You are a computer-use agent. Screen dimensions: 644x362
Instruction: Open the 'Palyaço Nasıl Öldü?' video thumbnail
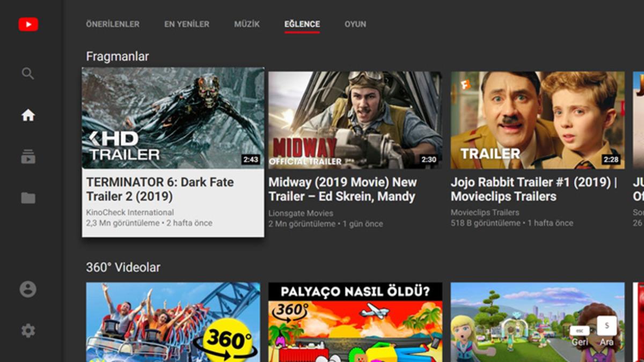355,322
